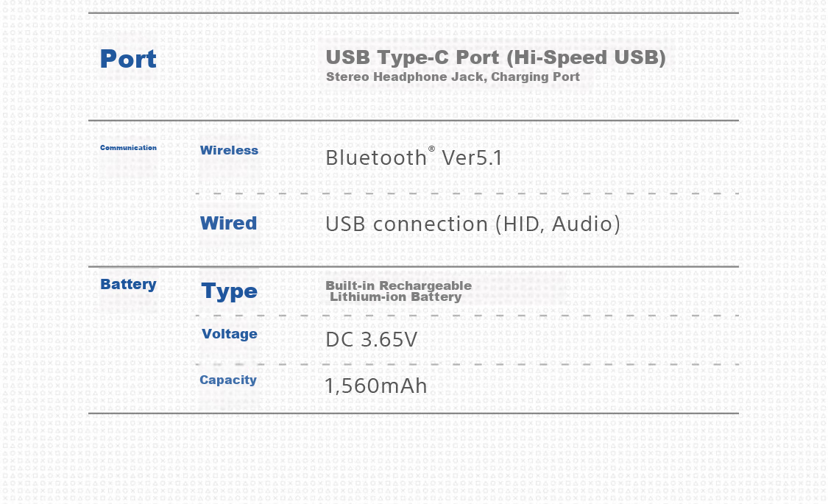Click the "Stereo Headphone Jack, Charging Port" subtitle
The image size is (828, 504).
click(453, 77)
